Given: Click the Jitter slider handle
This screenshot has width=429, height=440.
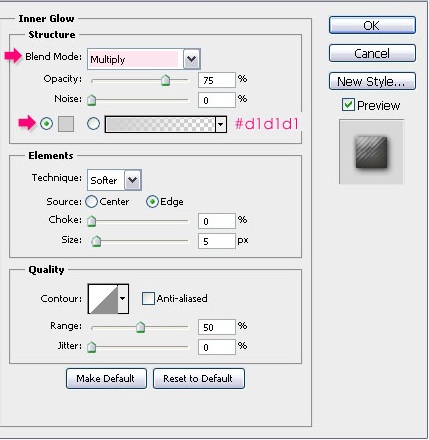Looking at the screenshot, I should (91, 347).
